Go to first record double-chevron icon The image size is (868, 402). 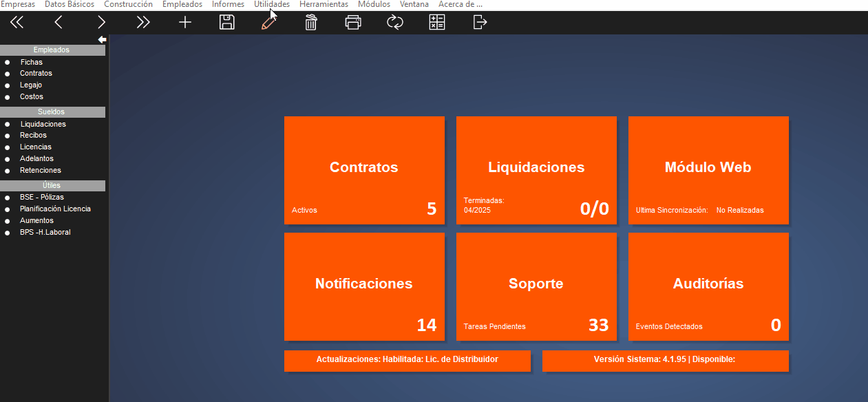17,22
